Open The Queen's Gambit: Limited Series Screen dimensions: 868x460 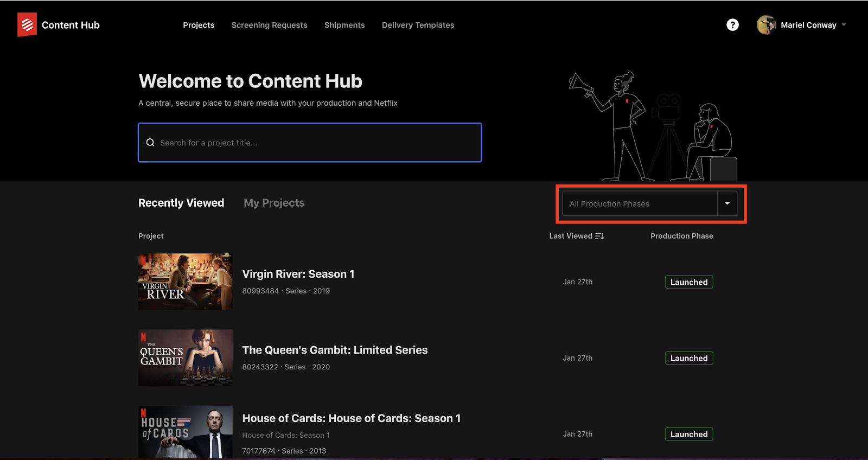point(335,350)
